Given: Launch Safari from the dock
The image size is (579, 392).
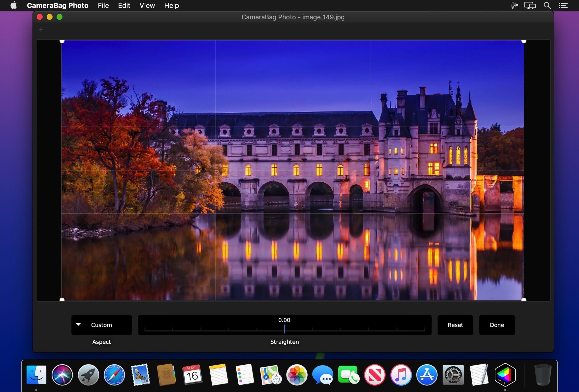Looking at the screenshot, I should tap(114, 375).
